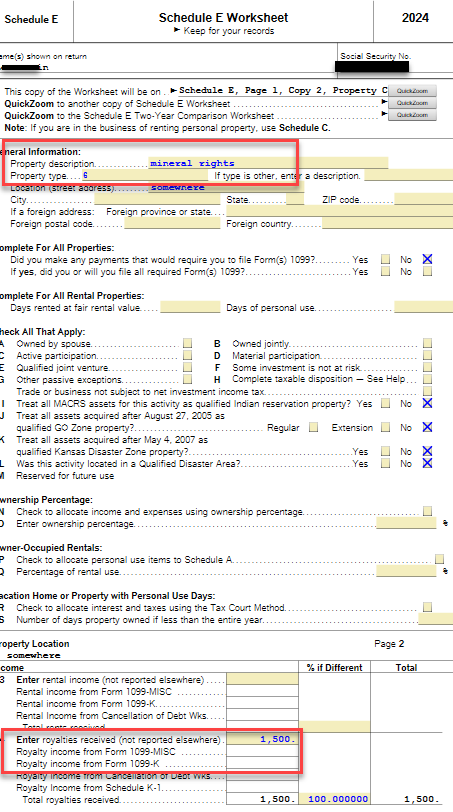This screenshot has height=812, width=453.
Task: Toggle No for GO Zone property
Action: 427,427
